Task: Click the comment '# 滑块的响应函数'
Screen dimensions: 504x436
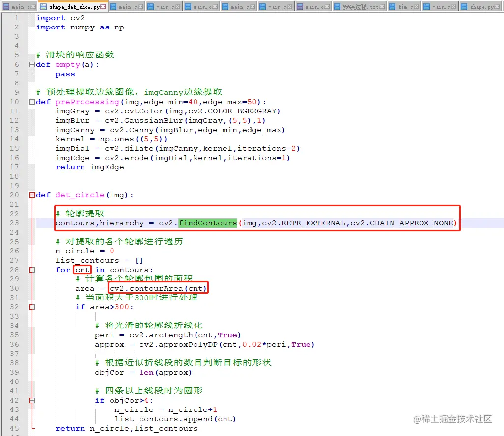Action: [x=75, y=55]
